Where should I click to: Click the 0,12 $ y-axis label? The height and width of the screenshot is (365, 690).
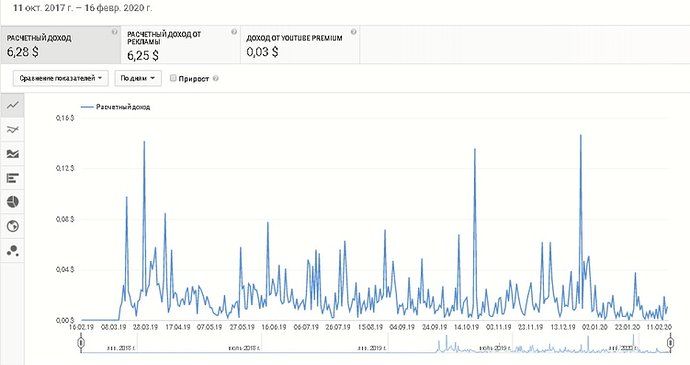coord(65,169)
